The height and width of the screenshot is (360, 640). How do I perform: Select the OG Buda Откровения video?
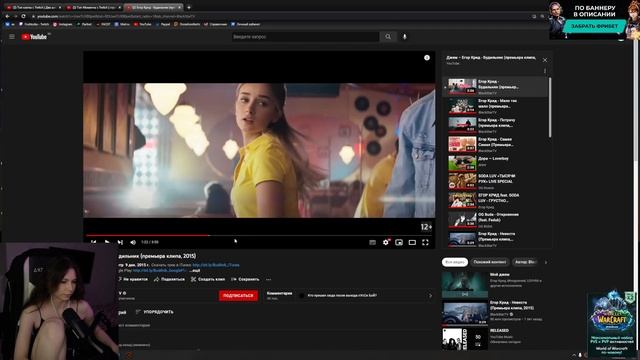coord(495,220)
